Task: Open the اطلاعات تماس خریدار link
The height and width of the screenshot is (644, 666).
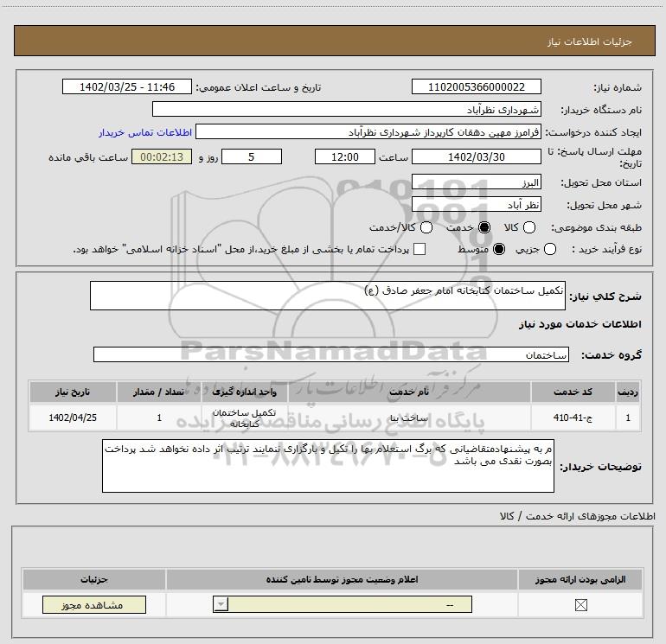Action: coord(145,132)
